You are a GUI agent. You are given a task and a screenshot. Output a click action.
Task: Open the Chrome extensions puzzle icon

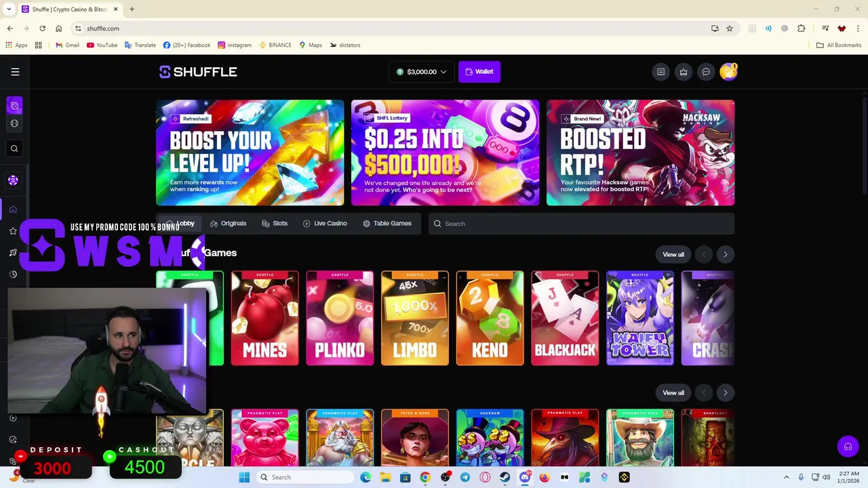point(802,28)
